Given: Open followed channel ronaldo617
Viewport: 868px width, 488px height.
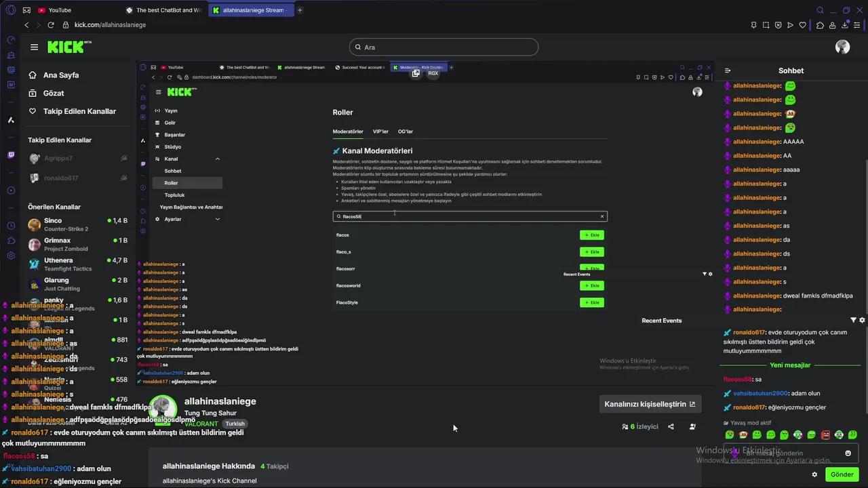Looking at the screenshot, I should (x=78, y=178).
